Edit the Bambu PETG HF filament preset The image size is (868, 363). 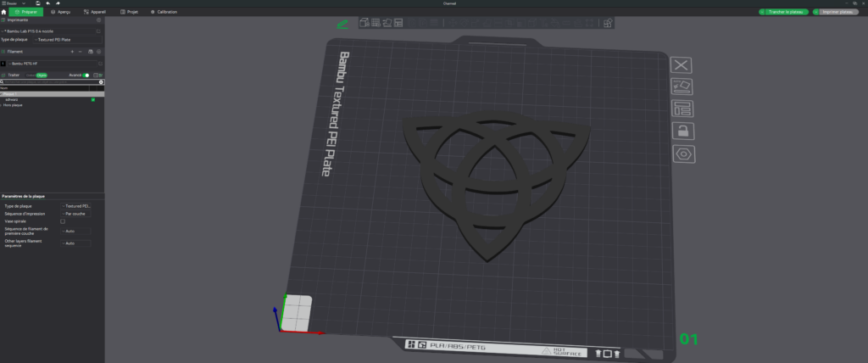[100, 64]
